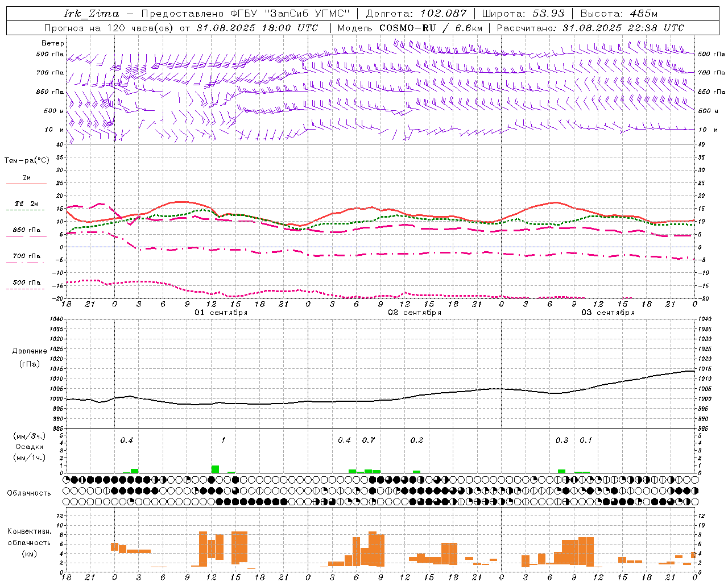Click the longitude value Долгота: 102.087
The image size is (728, 582).
[x=416, y=13]
